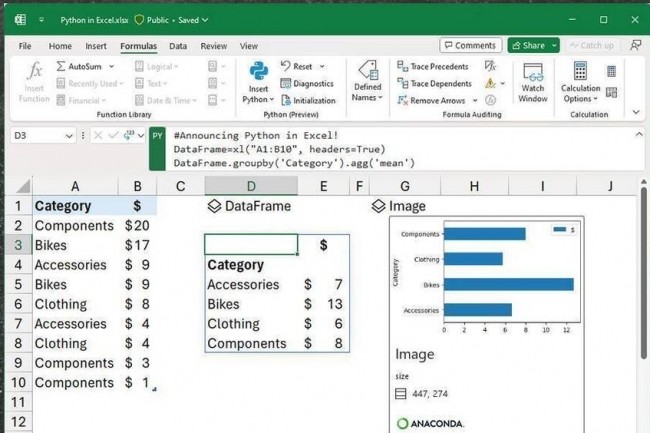Switch to the Data tab

[178, 46]
